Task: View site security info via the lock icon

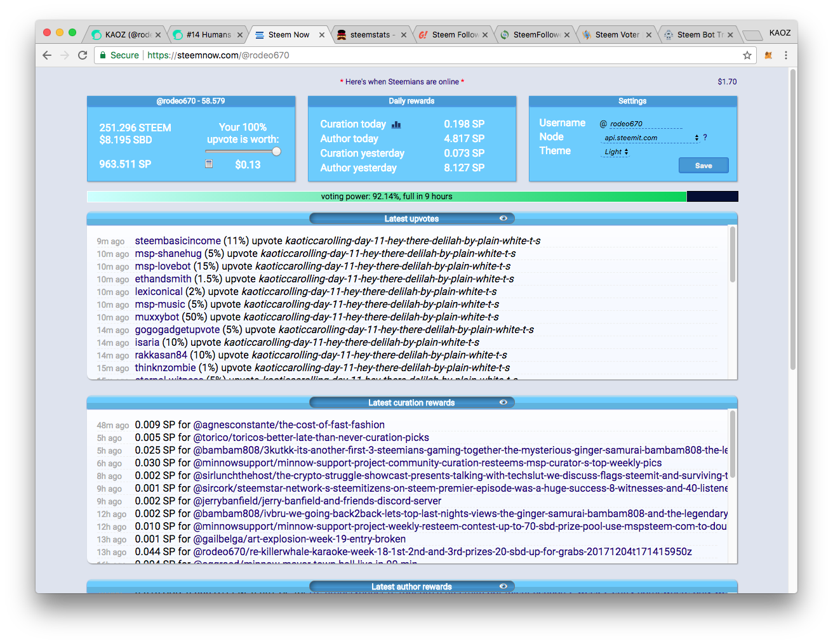Action: pyautogui.click(x=103, y=55)
